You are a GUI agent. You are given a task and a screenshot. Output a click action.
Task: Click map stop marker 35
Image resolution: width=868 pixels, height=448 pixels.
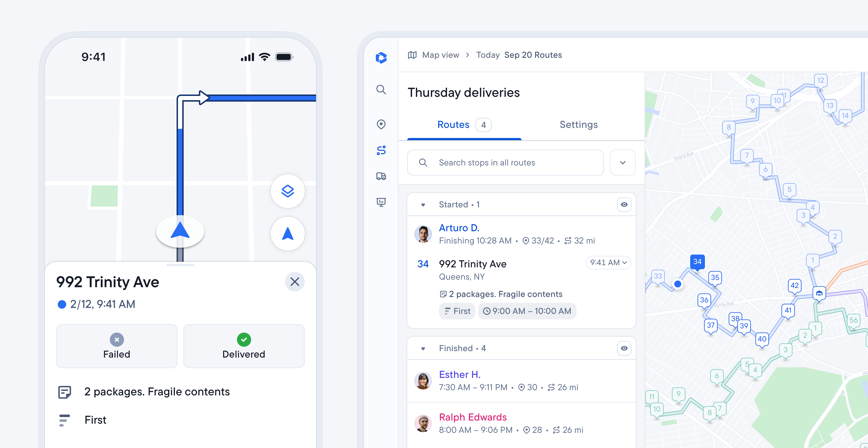(715, 278)
